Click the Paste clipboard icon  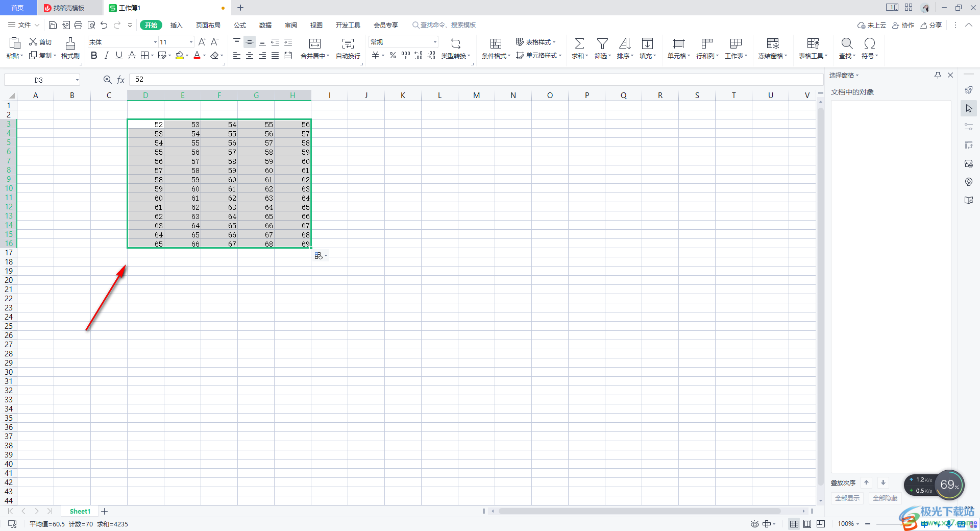[x=15, y=43]
